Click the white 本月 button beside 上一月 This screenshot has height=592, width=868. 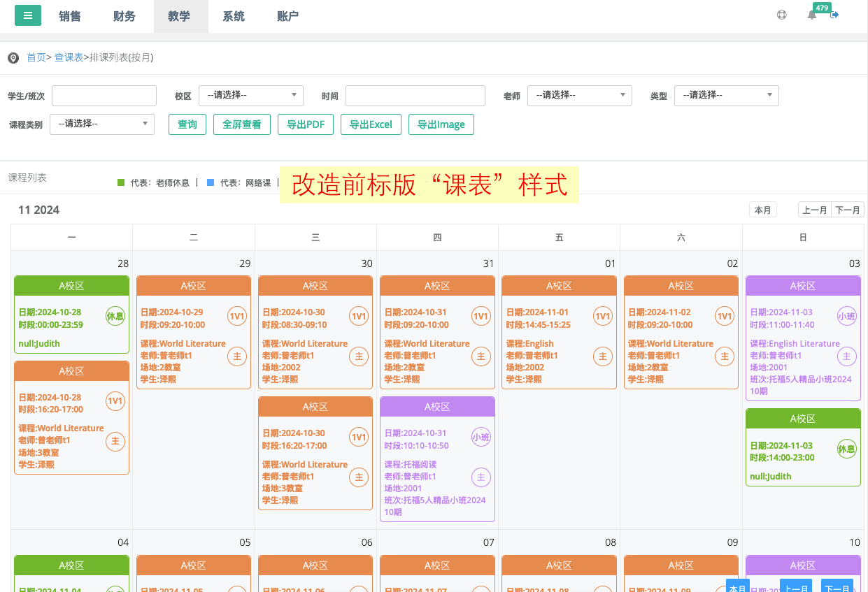point(763,210)
